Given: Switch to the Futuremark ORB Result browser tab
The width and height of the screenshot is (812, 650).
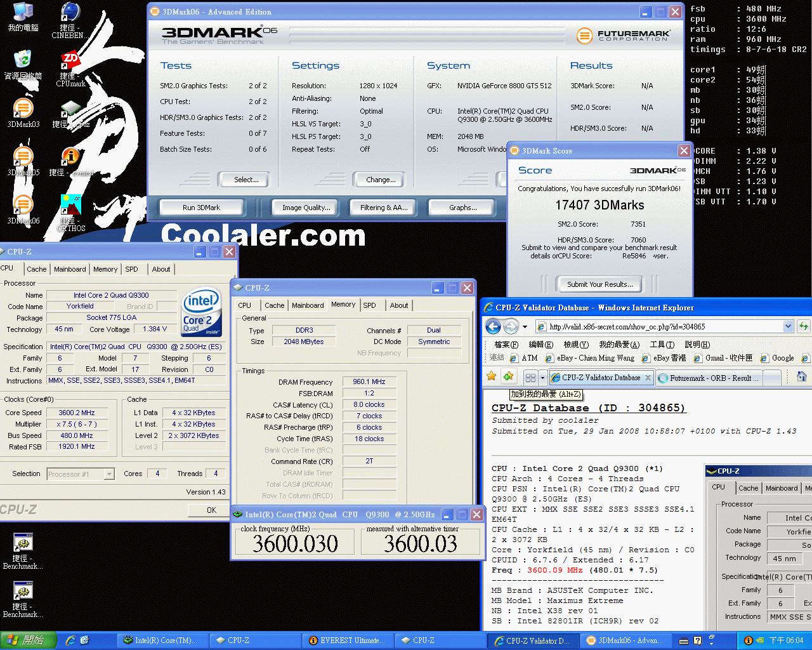Looking at the screenshot, I should coord(710,378).
